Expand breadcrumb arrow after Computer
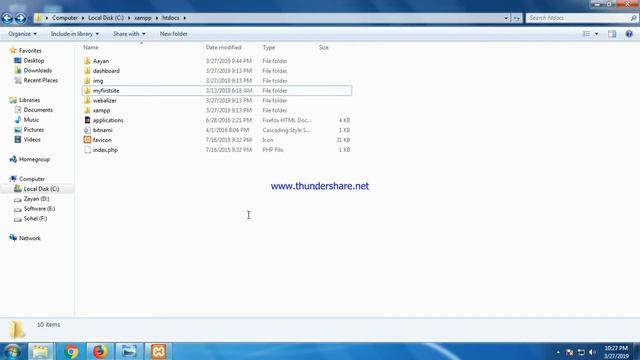The image size is (640, 360). tap(83, 18)
